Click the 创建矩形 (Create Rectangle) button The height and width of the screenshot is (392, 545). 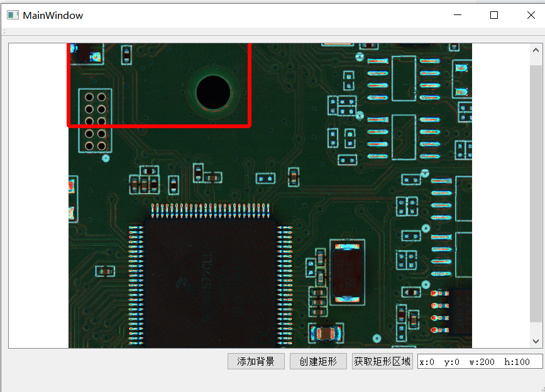click(318, 361)
